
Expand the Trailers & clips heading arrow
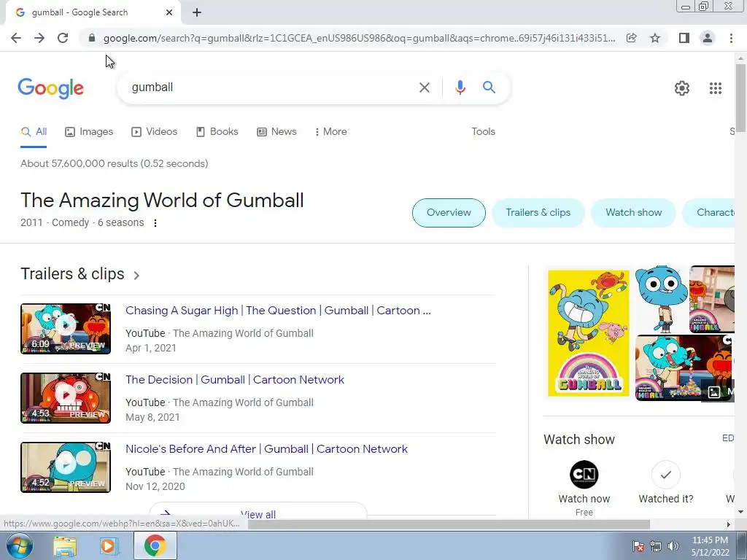coord(136,275)
